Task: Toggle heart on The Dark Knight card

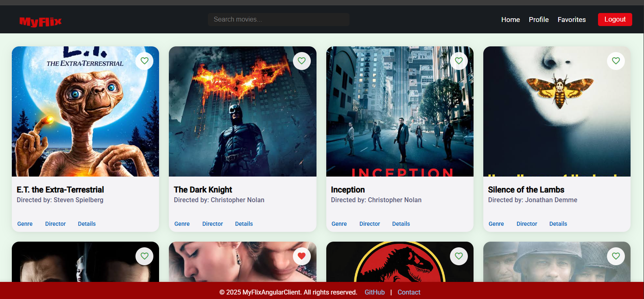Action: [302, 61]
